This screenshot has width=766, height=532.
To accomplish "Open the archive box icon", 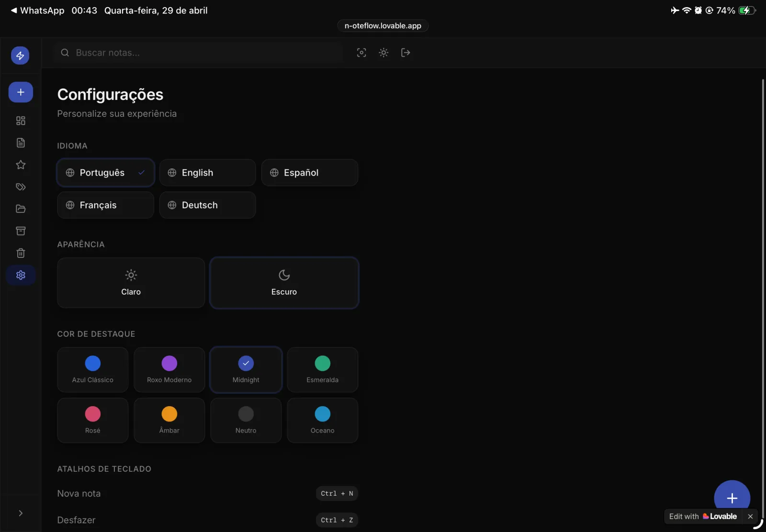I will pyautogui.click(x=21, y=231).
